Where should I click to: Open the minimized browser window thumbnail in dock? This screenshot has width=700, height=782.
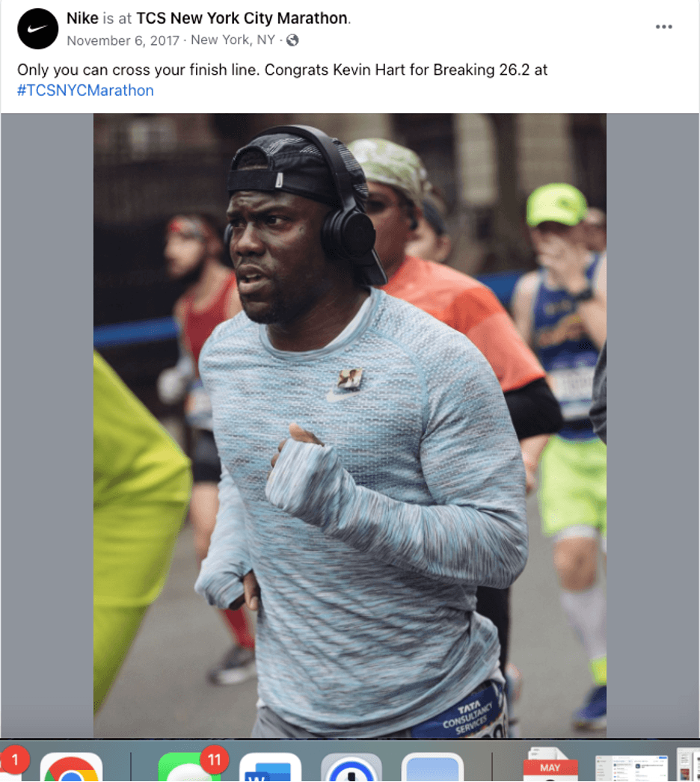pos(631,768)
